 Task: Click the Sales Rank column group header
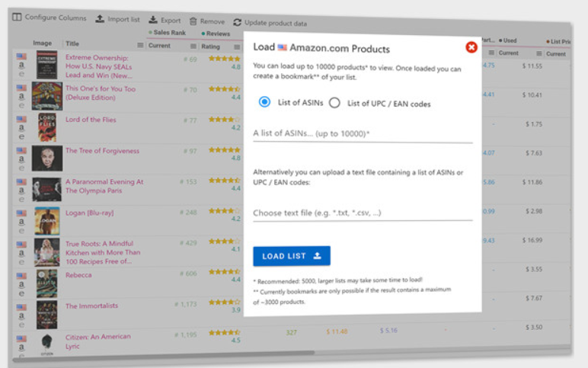(x=168, y=33)
